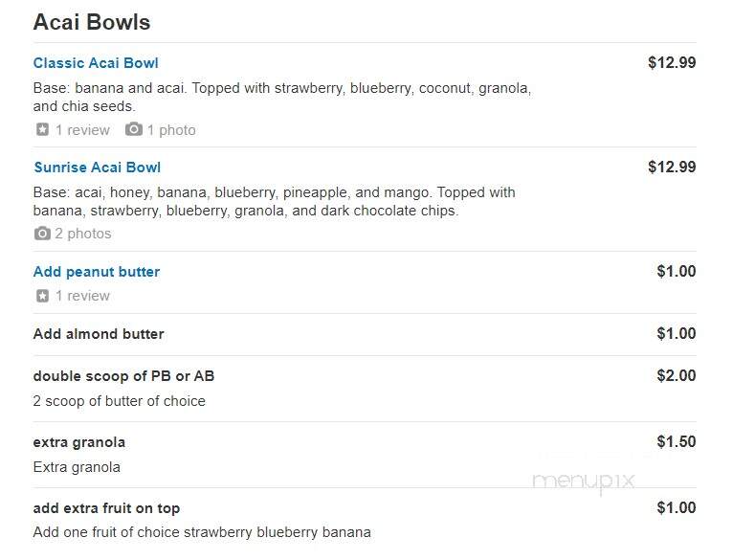Click the camera icon beside 1 photo

pos(134,129)
